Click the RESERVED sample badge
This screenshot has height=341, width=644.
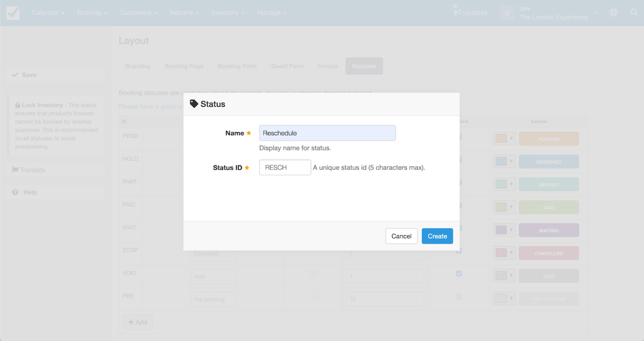coord(549,162)
